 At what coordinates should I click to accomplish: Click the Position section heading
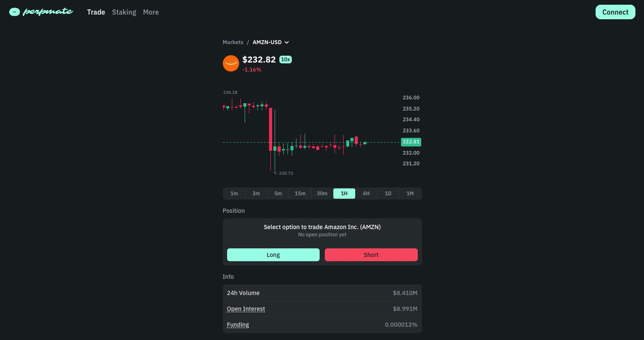(x=234, y=211)
